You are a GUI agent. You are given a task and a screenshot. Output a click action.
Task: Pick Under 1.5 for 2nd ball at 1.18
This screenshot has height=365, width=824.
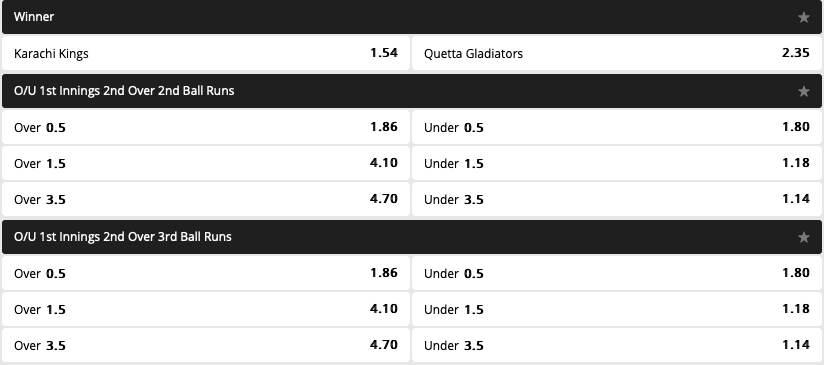(x=617, y=163)
